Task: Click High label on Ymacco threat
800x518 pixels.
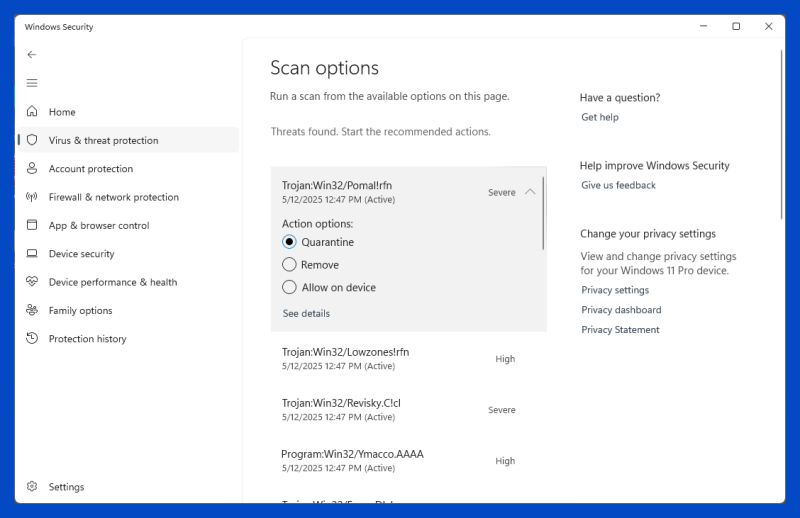Action: coord(505,461)
